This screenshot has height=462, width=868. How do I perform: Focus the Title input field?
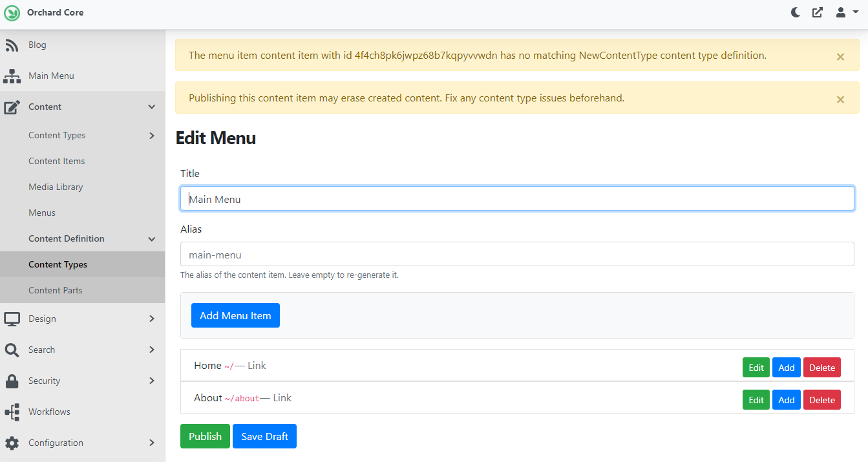coord(517,199)
